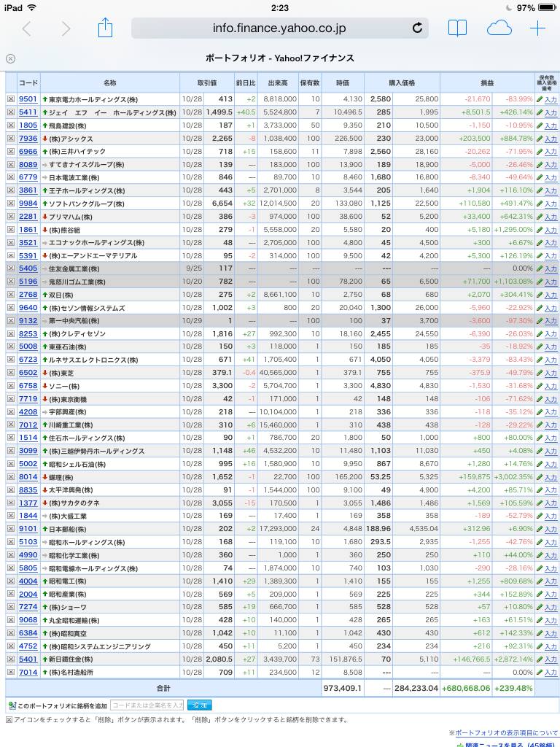Check delete box for 7936 アシックス row
560x747 pixels.
pyautogui.click(x=10, y=138)
